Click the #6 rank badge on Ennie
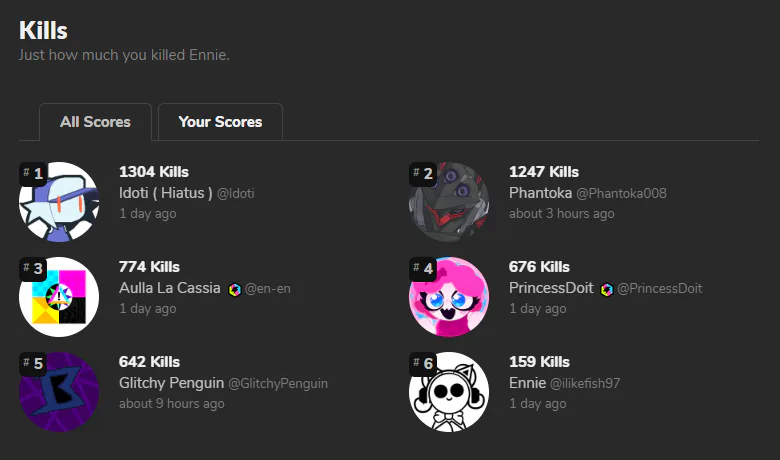780x460 pixels. 423,364
